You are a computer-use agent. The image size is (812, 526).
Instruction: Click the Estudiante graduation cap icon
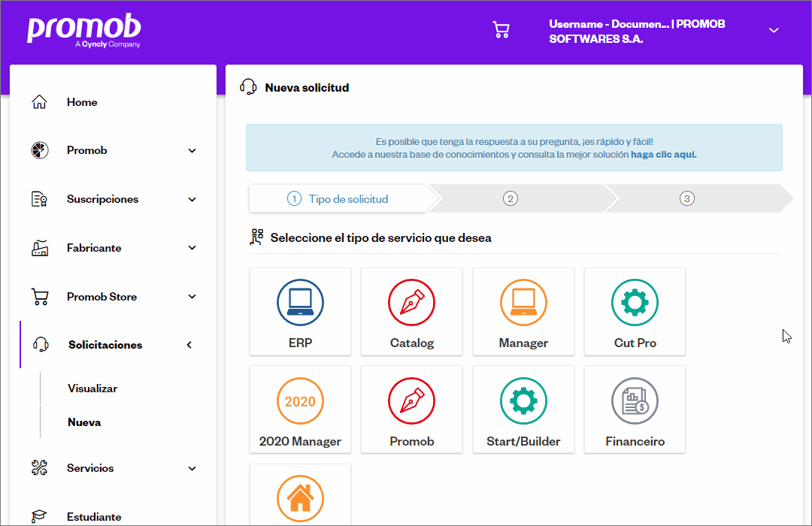[x=39, y=516]
